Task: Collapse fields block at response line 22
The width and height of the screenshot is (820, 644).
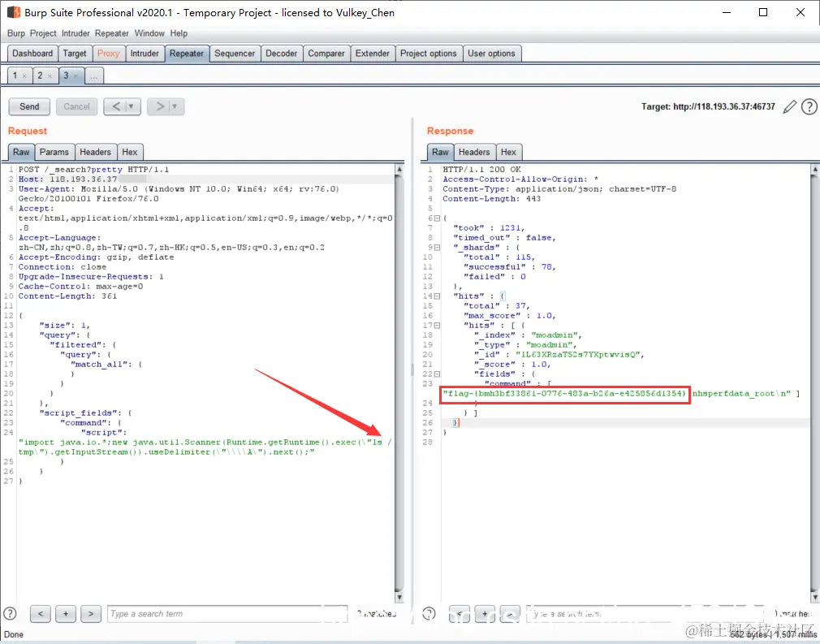Action: click(x=437, y=374)
